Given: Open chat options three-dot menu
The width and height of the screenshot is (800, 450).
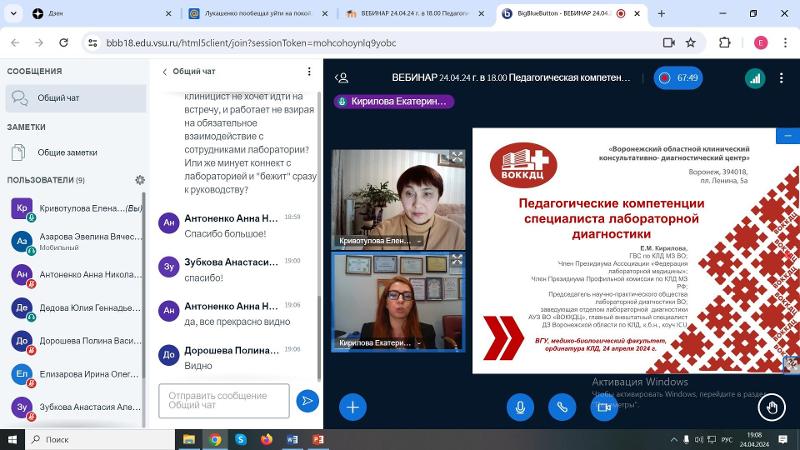Looking at the screenshot, I should [x=309, y=72].
